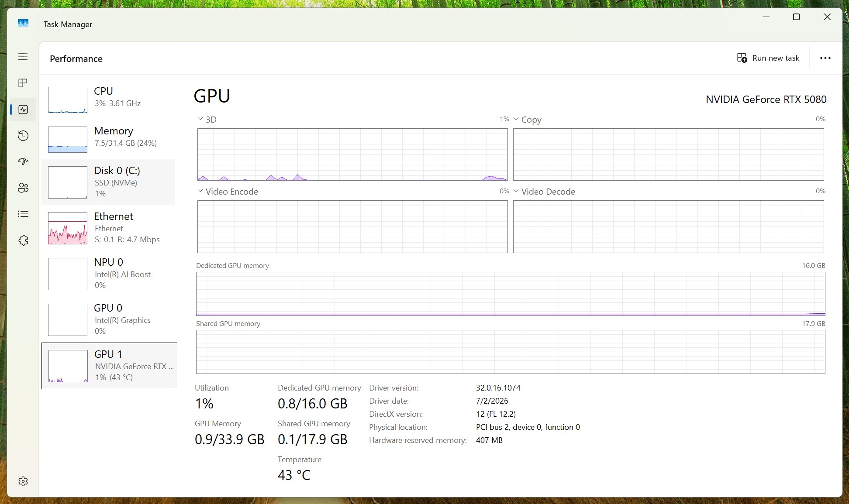Open the Details page list icon

[x=23, y=214]
